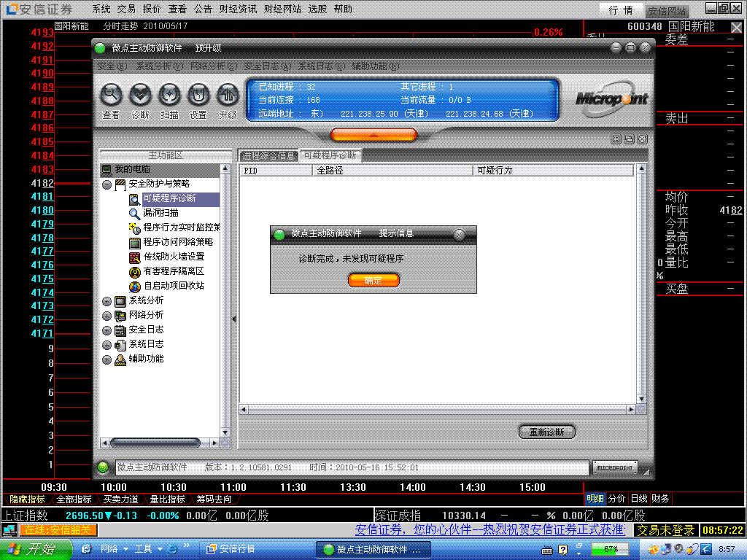Open 自启动项回收站 item
Screen dimensions: 747x560
174,286
